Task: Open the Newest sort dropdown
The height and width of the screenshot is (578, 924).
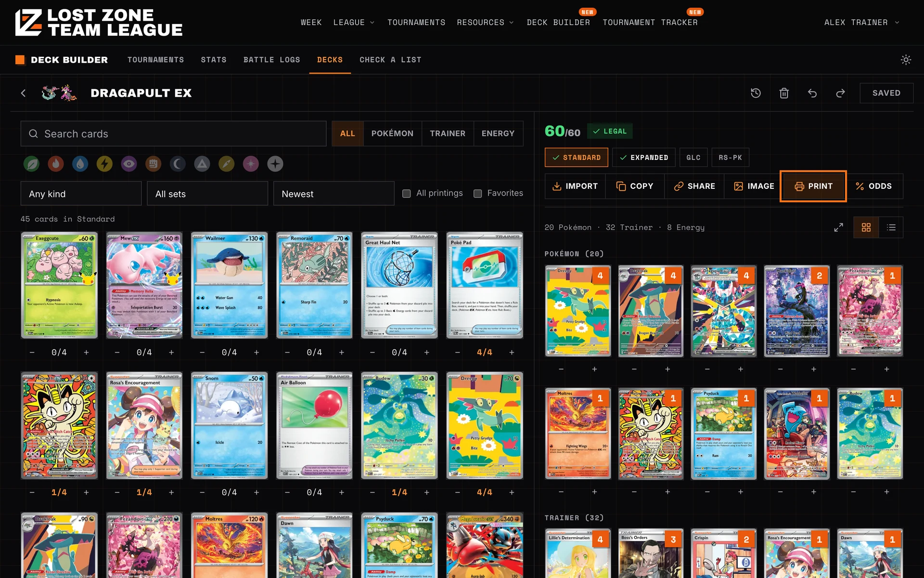Action: pos(334,194)
